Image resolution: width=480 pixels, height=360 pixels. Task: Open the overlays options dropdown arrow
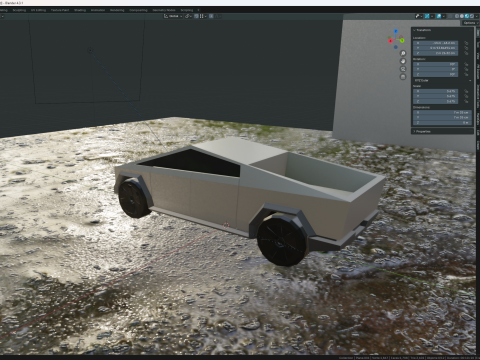(x=444, y=16)
